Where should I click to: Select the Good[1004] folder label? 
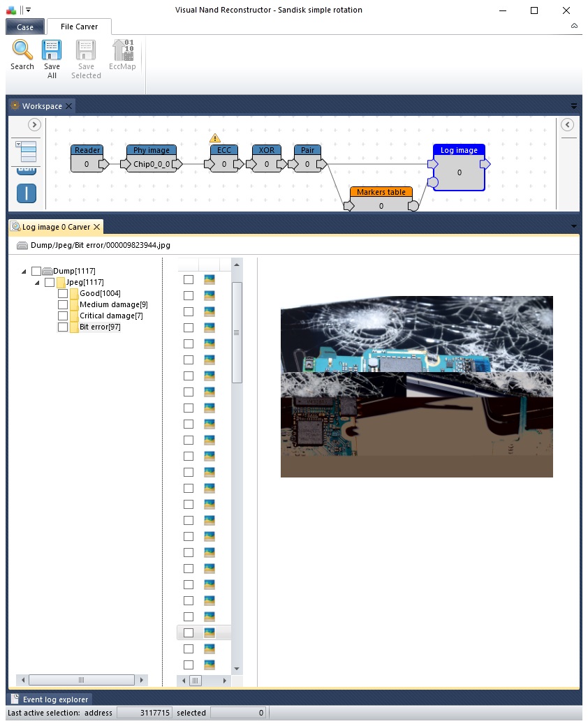(x=100, y=294)
